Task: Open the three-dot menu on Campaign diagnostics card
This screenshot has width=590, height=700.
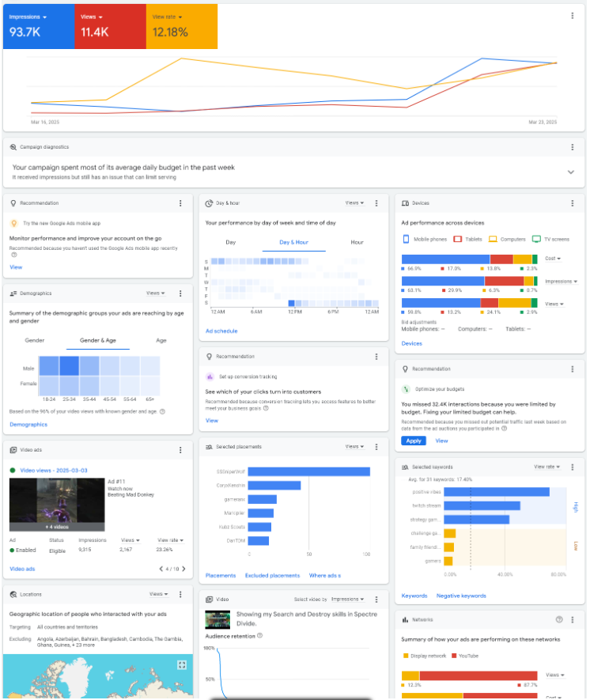Action: click(573, 147)
